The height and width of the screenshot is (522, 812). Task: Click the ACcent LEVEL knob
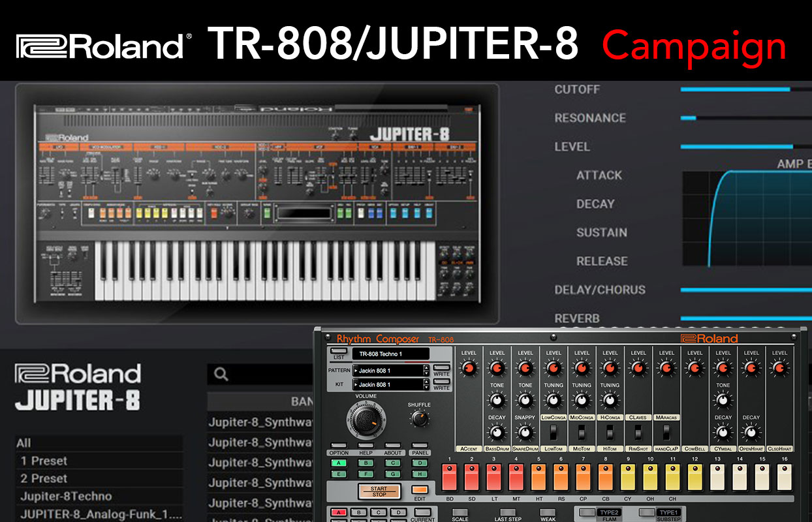click(469, 369)
